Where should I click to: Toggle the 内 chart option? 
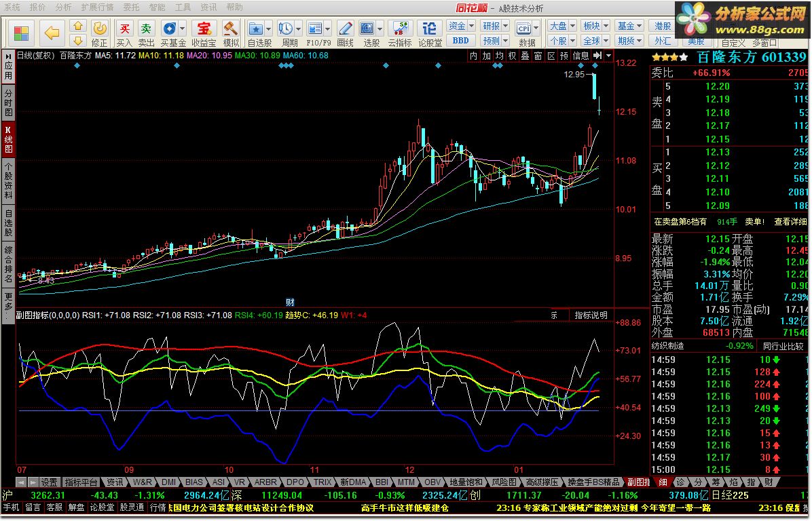pos(473,56)
